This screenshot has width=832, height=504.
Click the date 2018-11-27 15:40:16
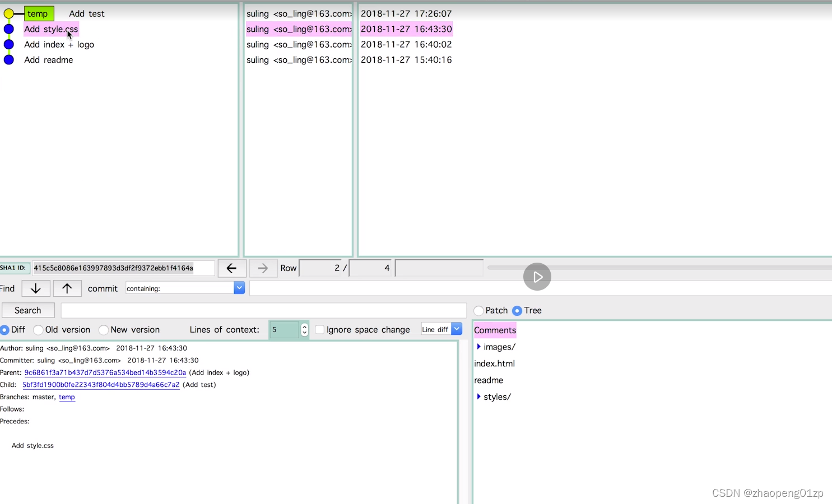coord(406,60)
